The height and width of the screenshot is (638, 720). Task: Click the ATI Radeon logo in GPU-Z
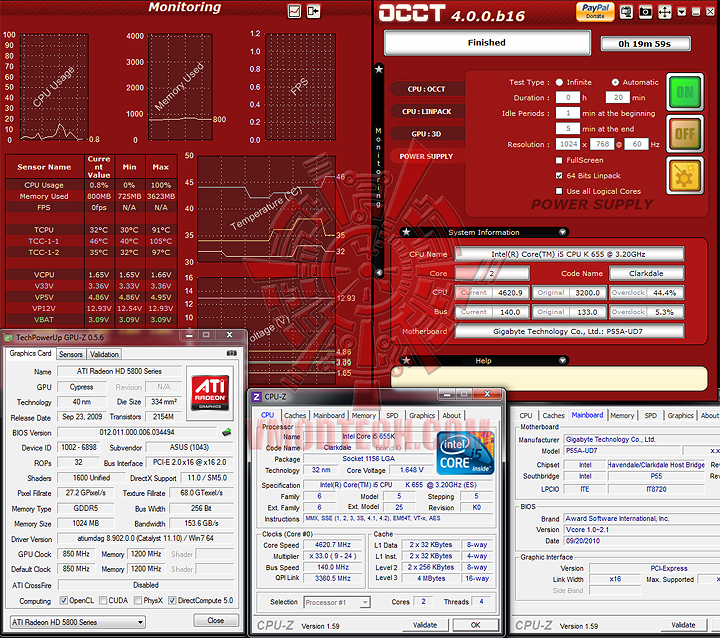(210, 392)
